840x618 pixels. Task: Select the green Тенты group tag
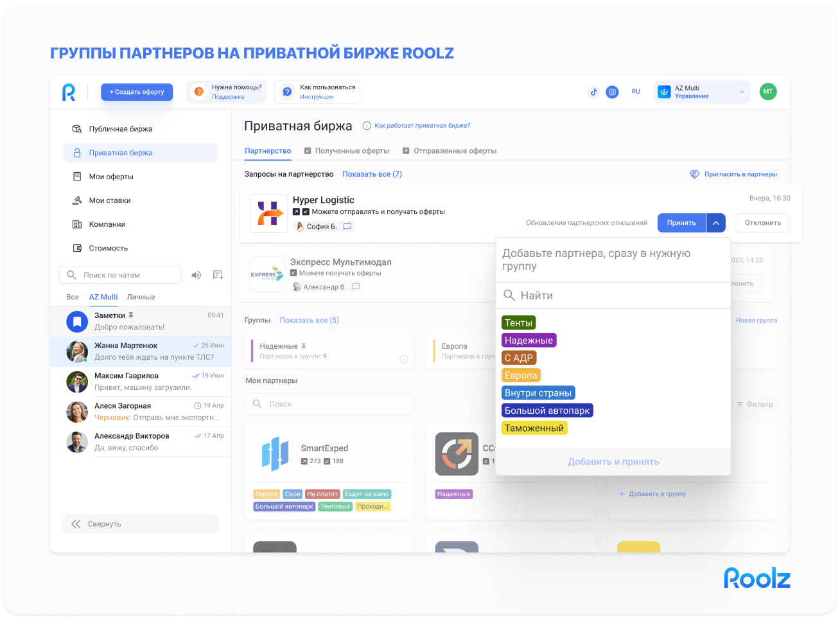click(x=518, y=323)
